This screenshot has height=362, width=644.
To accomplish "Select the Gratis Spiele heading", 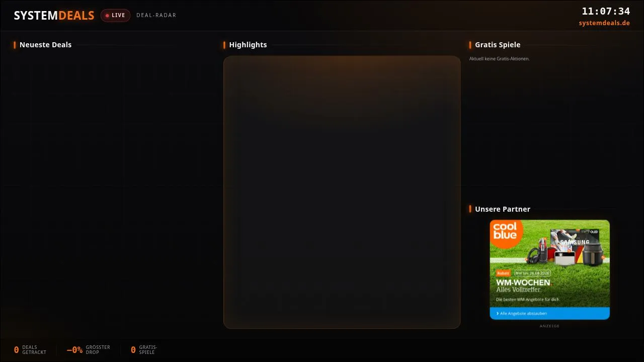I will [x=498, y=45].
